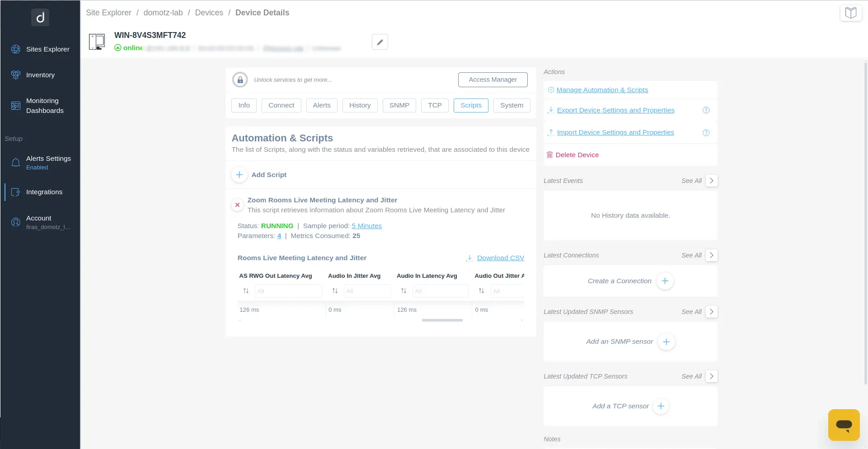Add an SNMP sensor via plus icon
Screen dimensions: 868x449
tap(666, 342)
